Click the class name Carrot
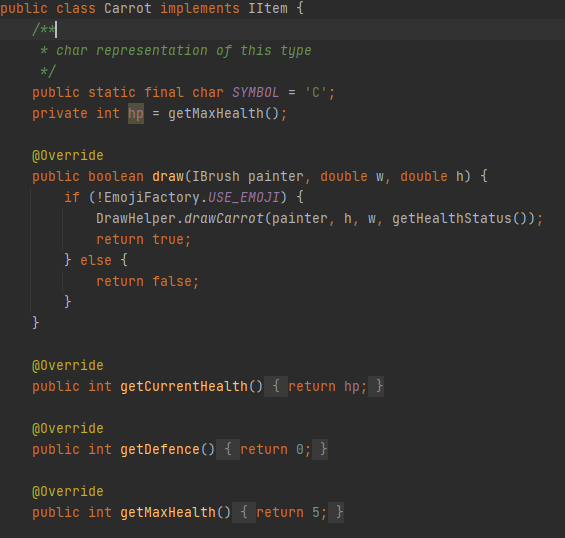 [x=128, y=8]
